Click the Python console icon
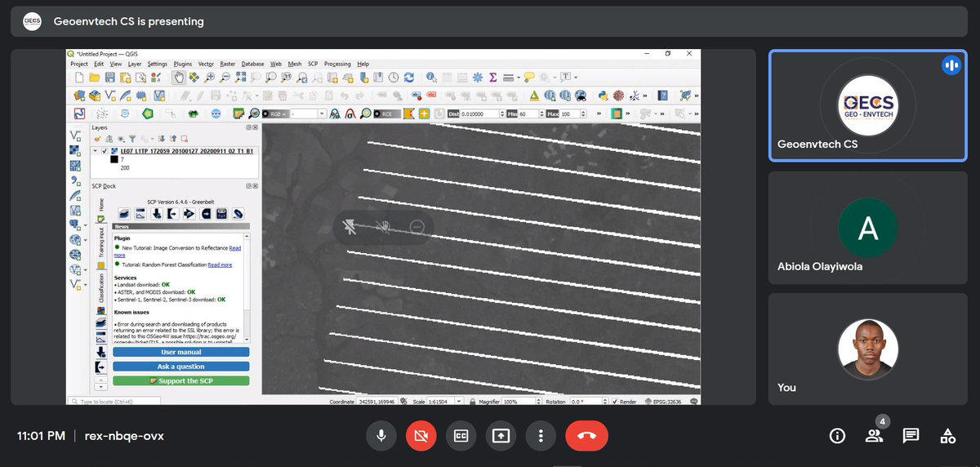The height and width of the screenshot is (467, 980). (603, 96)
